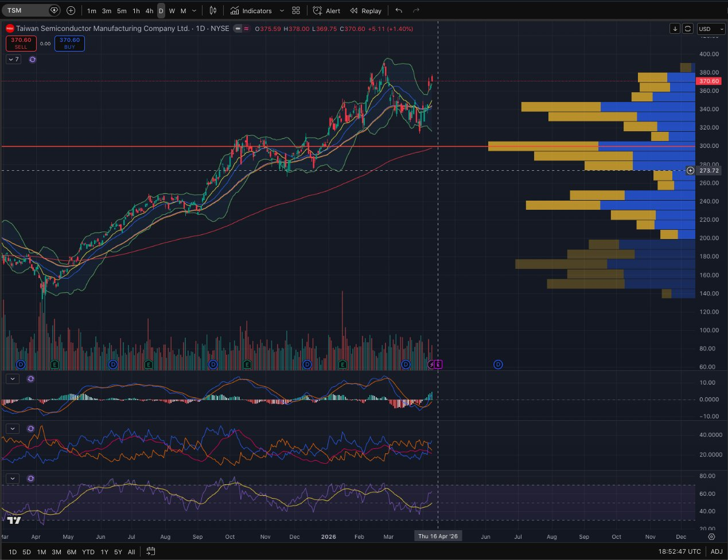The image size is (728, 560).
Task: Click the Thu 16 Apr '26 date label
Action: [x=438, y=536]
